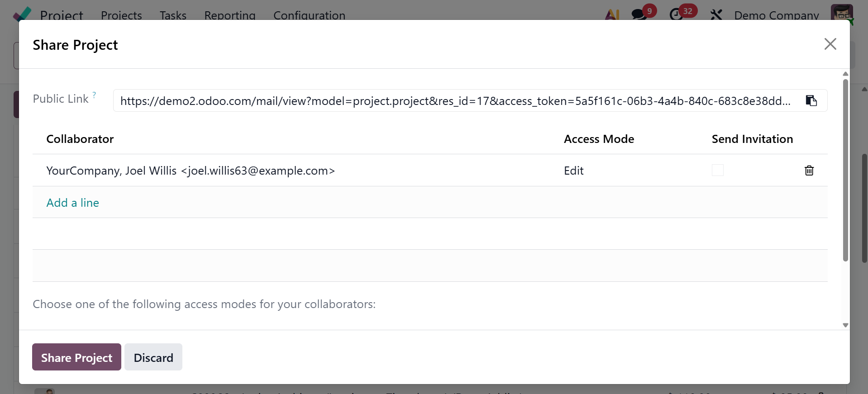Open the activities clock icon

(x=676, y=14)
